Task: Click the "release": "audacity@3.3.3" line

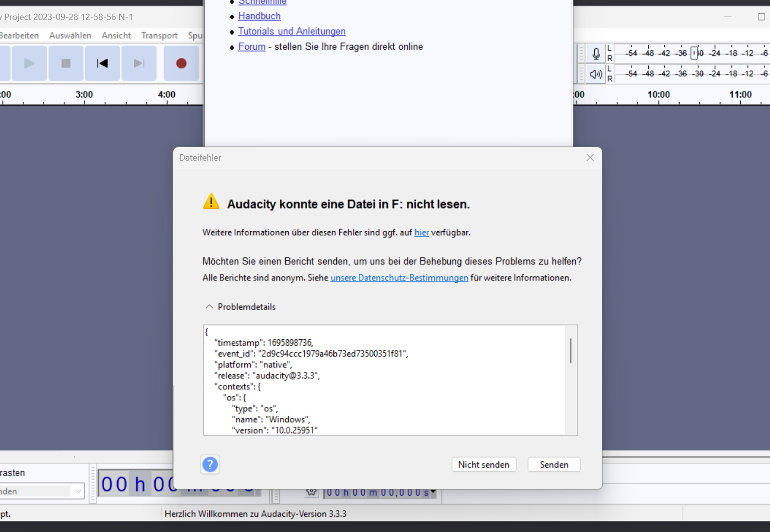Action: pos(267,376)
